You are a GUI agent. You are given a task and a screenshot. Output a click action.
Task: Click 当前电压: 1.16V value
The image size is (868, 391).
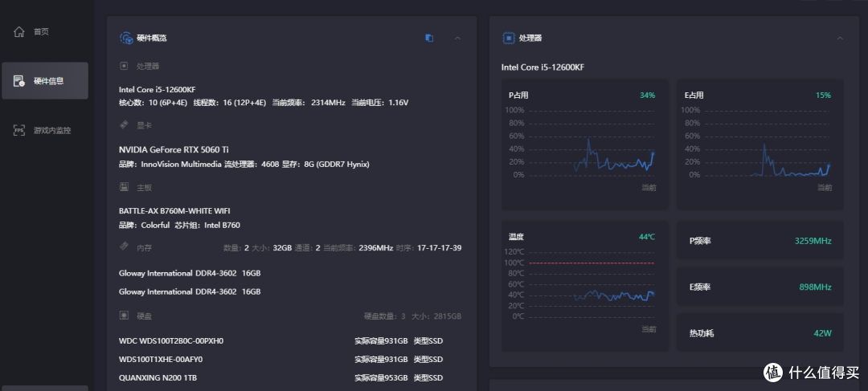[379, 103]
